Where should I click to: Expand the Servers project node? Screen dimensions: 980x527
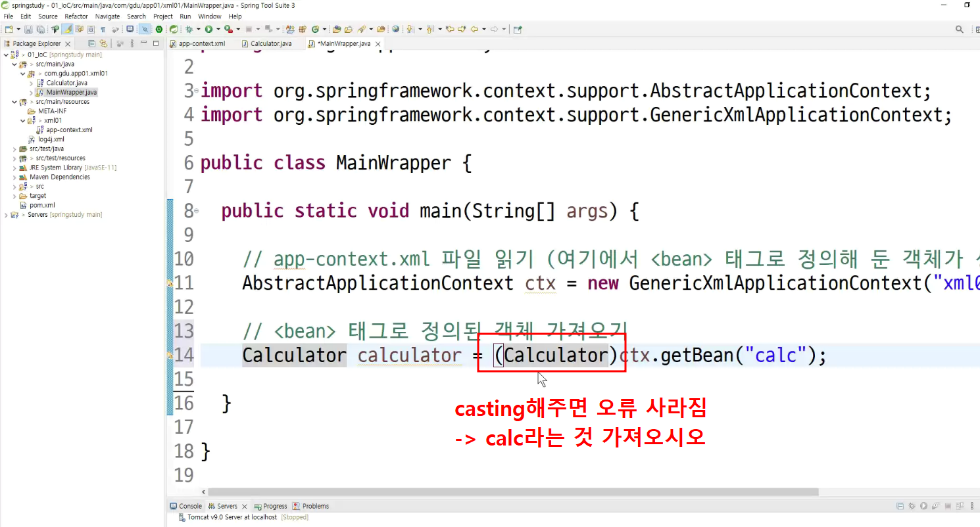tap(6, 215)
